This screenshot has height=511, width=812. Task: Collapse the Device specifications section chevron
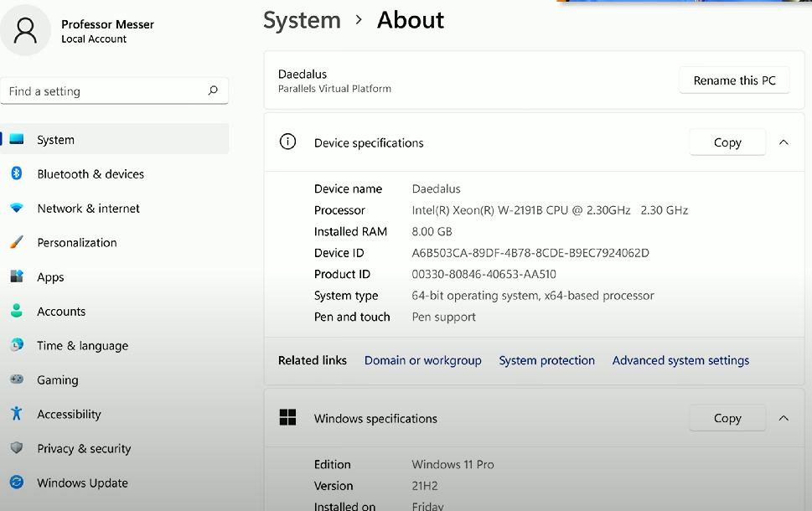784,142
